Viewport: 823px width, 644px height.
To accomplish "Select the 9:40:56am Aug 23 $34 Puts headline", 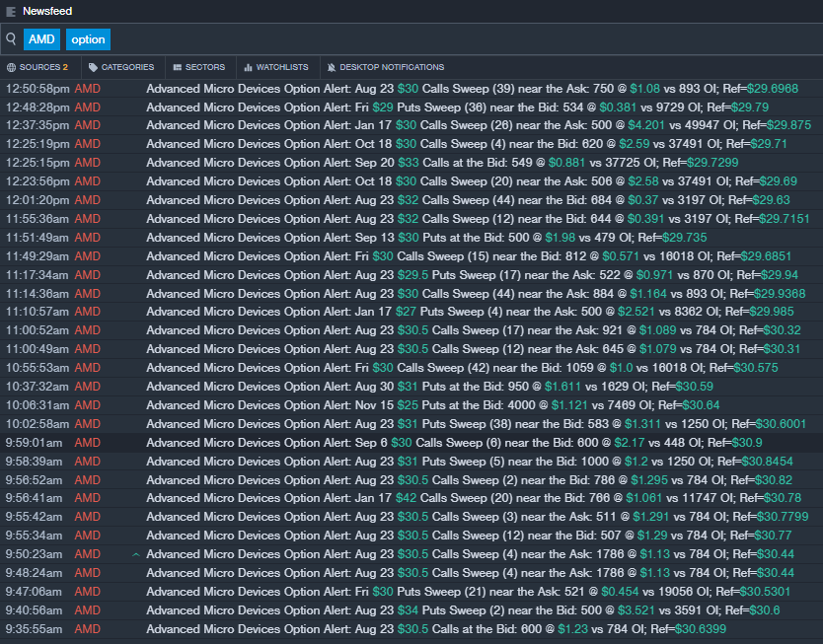I will click(x=463, y=610).
